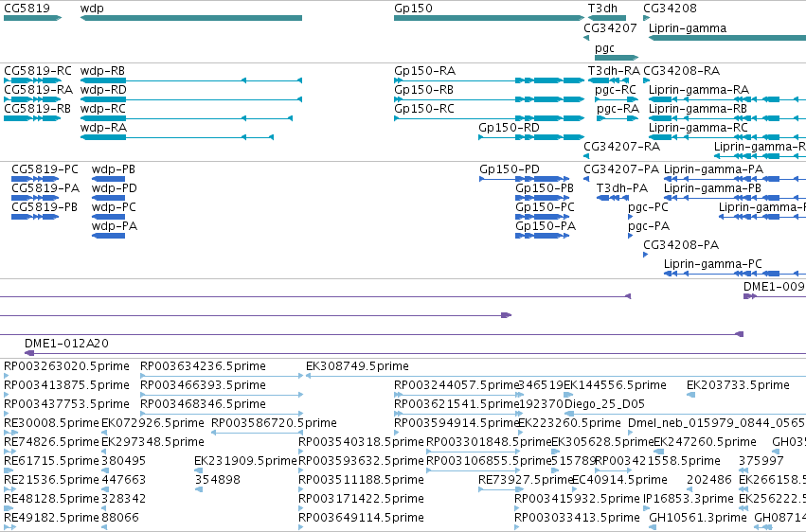
Task: Select transcript CG5819-RB
Action: coord(32,118)
